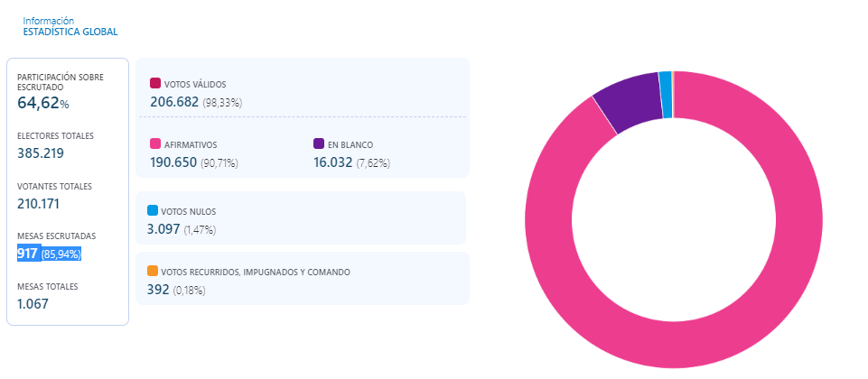The height and width of the screenshot is (379, 868).
Task: Click the Mesas Totales figure 1.067
Action: [33, 303]
